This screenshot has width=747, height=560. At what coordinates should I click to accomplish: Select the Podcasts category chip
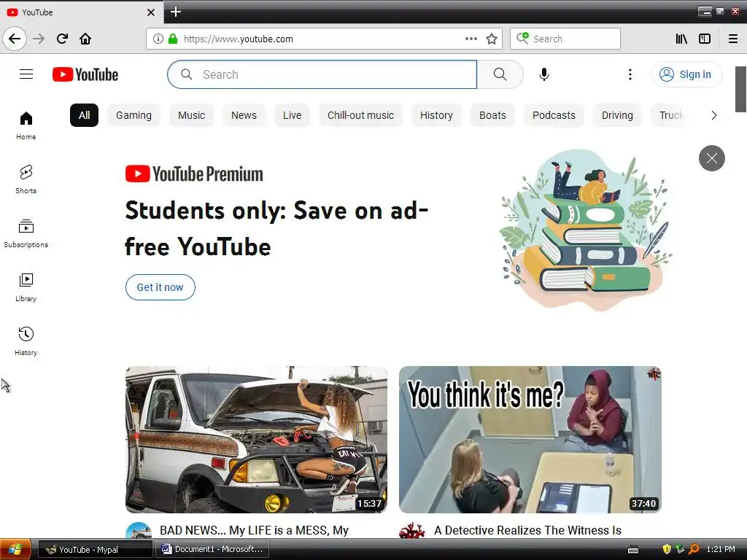pos(554,115)
